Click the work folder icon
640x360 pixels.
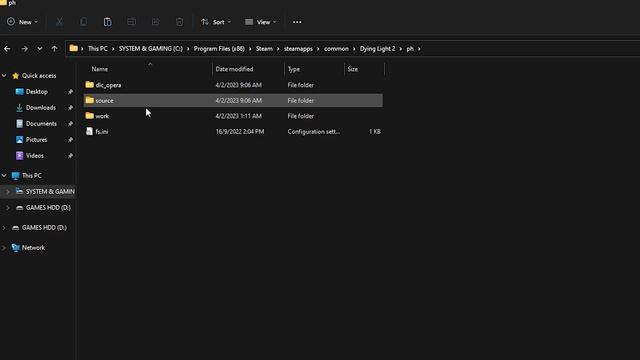pyautogui.click(x=89, y=116)
